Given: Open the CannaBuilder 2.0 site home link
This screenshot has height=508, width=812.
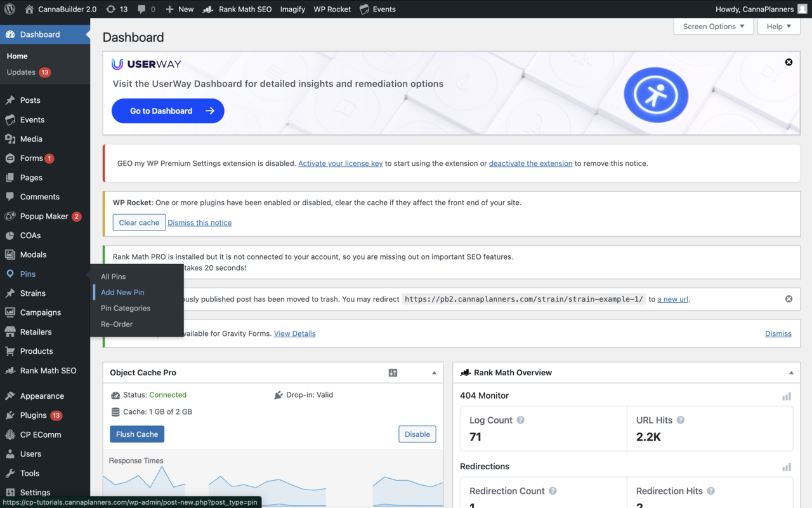Looking at the screenshot, I should [x=61, y=9].
